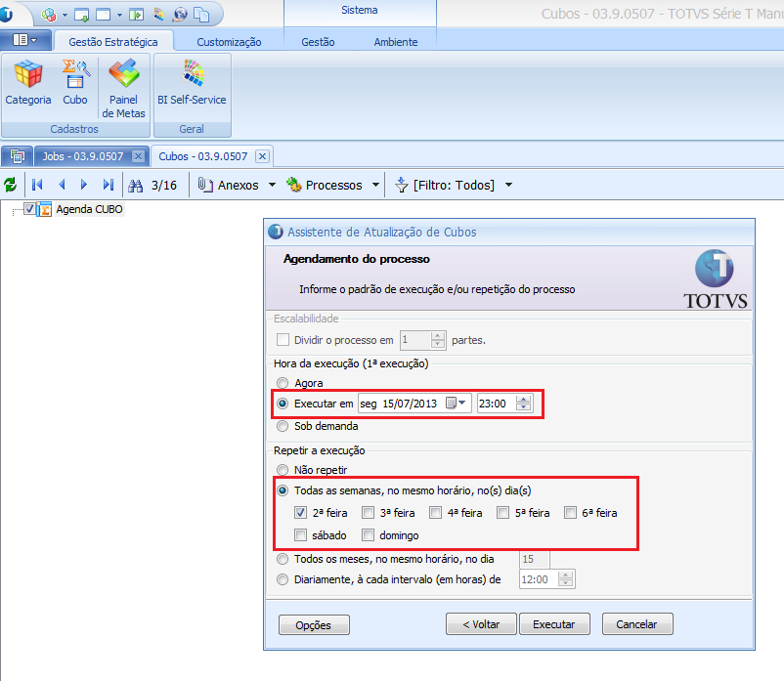Click the first quick access toolbar icon
This screenshot has width=784, height=681.
click(x=49, y=15)
